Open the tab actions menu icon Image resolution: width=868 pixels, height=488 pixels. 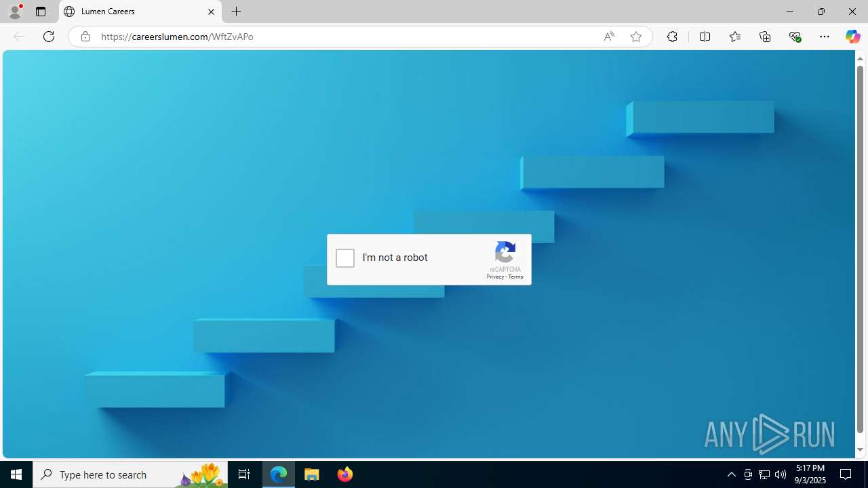click(x=41, y=12)
